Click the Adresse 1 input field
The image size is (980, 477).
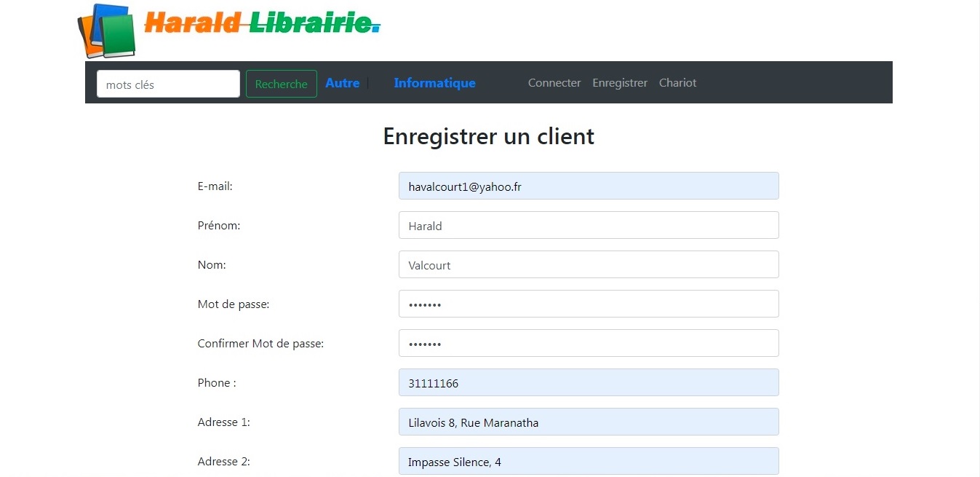(x=589, y=422)
